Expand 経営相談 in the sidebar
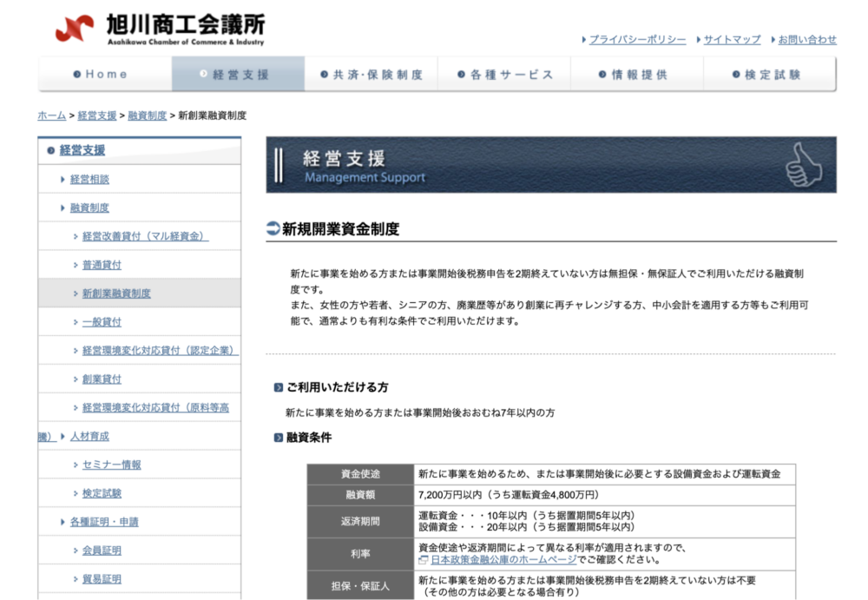Viewport: 868px width, 600px height. pyautogui.click(x=89, y=180)
